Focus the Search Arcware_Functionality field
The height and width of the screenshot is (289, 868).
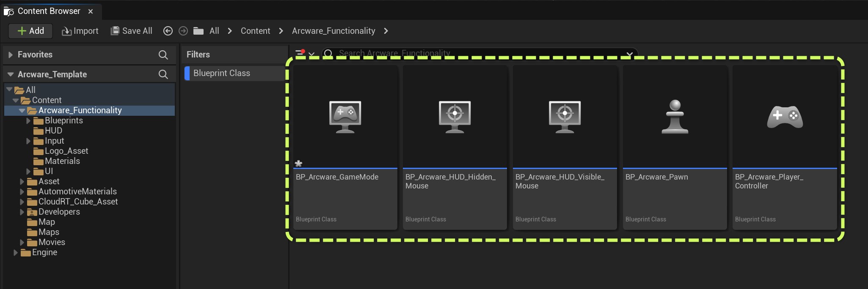pyautogui.click(x=474, y=53)
